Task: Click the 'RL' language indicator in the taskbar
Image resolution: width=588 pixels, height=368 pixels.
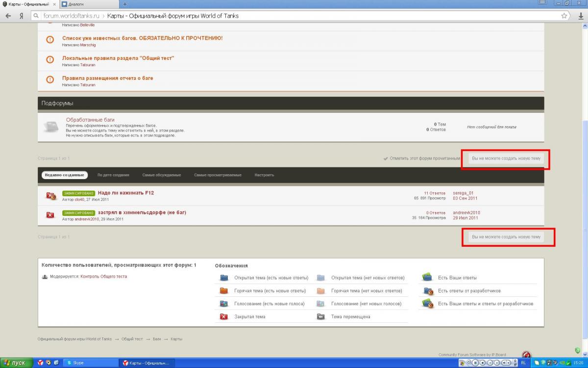Action: (523, 363)
